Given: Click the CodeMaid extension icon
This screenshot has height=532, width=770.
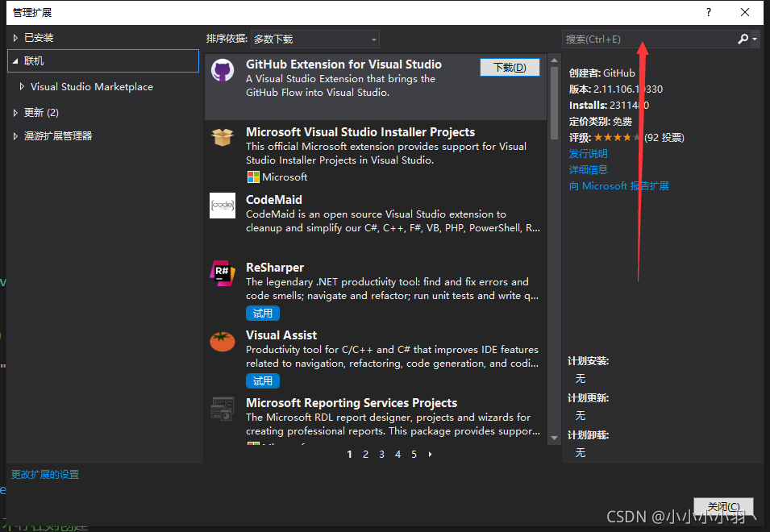Looking at the screenshot, I should click(x=222, y=206).
